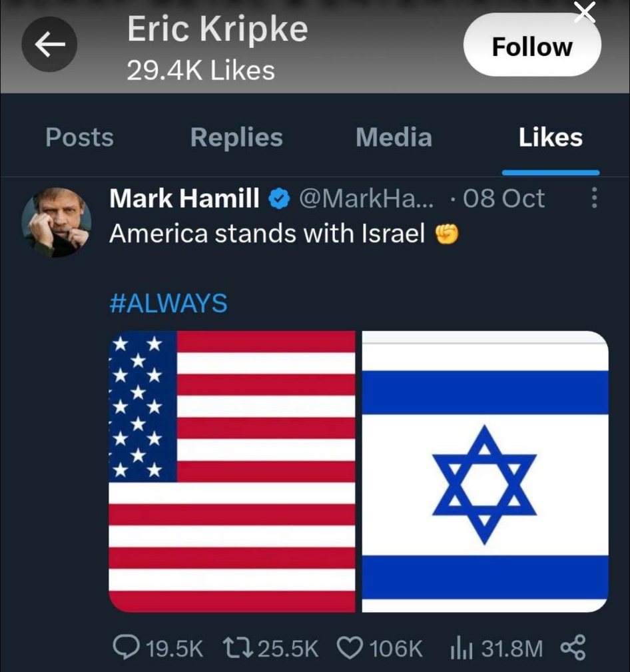View tweet analytics bar-chart icon
Screen dimensions: 630x672
click(461, 648)
